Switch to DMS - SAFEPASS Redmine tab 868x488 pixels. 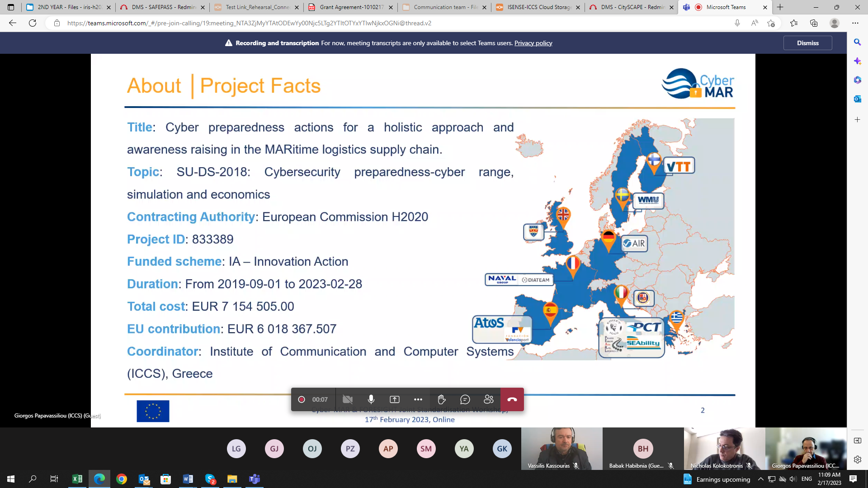pyautogui.click(x=163, y=7)
